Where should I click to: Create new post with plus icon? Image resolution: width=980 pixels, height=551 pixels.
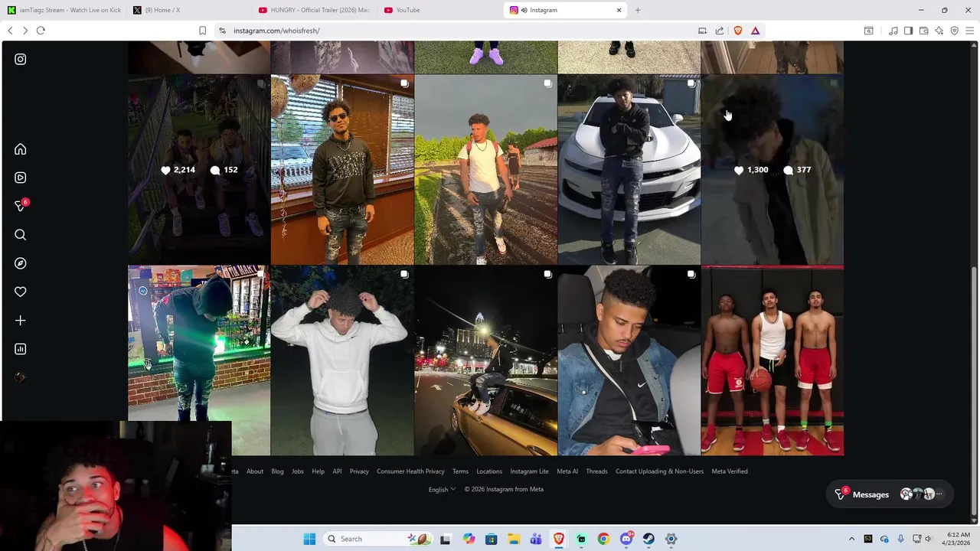point(21,321)
